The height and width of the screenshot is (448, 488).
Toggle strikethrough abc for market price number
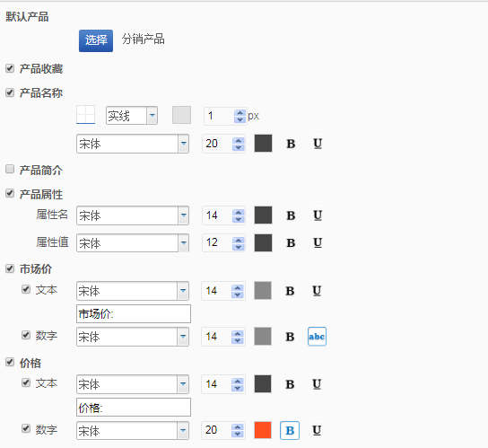coord(317,337)
